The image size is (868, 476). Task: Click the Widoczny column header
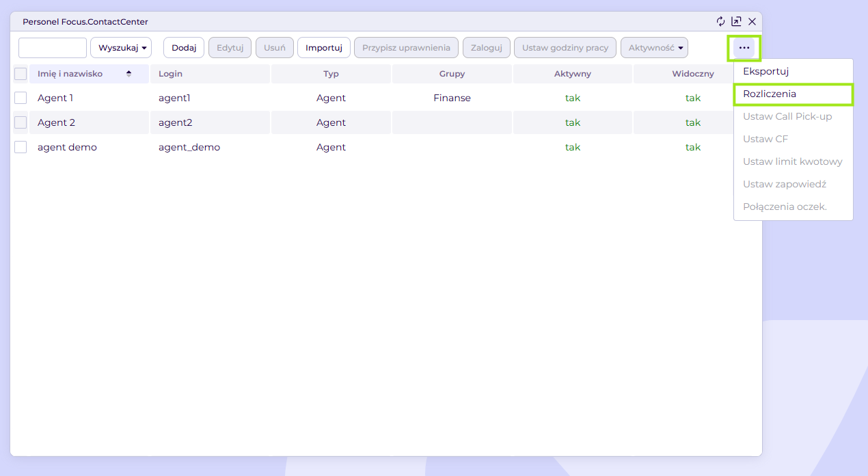[x=693, y=74]
